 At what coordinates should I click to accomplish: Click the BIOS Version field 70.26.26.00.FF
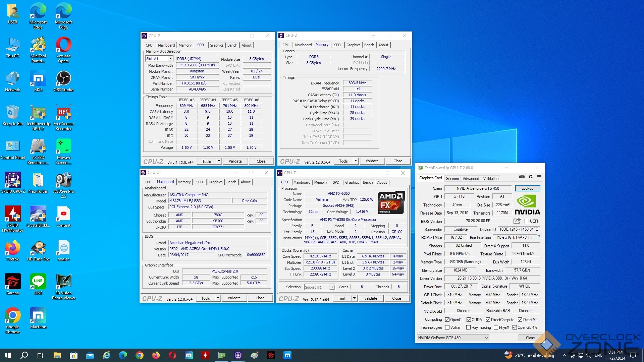(x=478, y=221)
